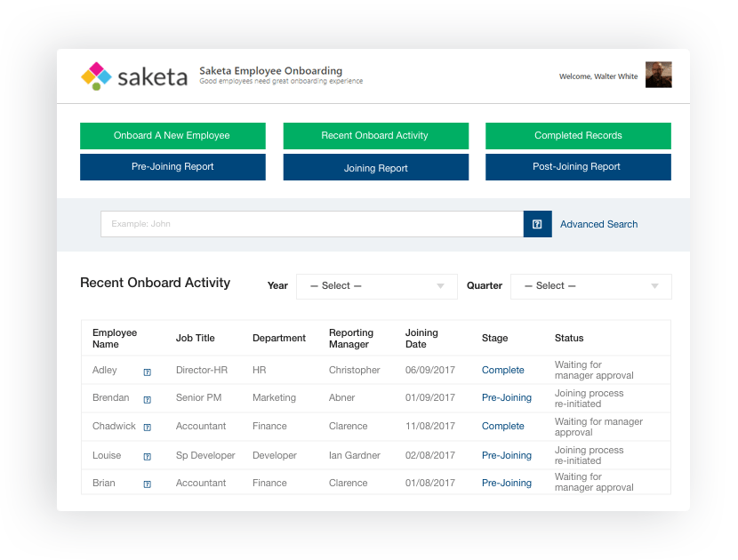Click the search icon button

[x=537, y=224]
